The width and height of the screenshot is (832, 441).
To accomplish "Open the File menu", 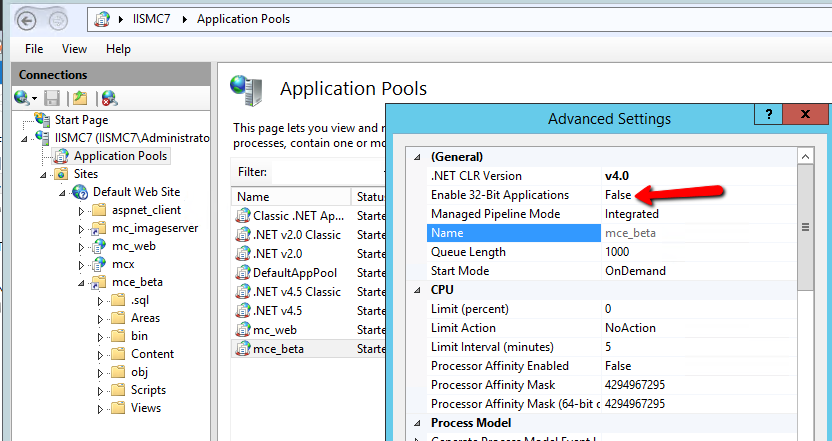I will [x=34, y=49].
